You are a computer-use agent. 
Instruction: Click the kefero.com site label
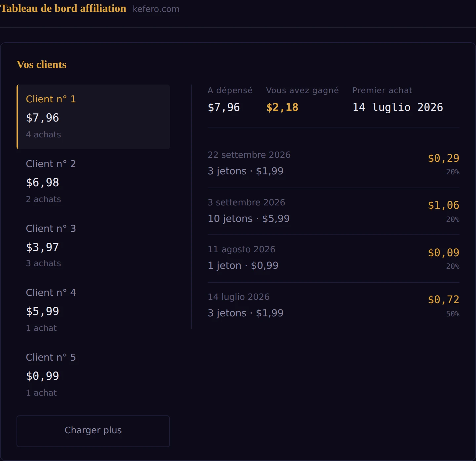[156, 9]
